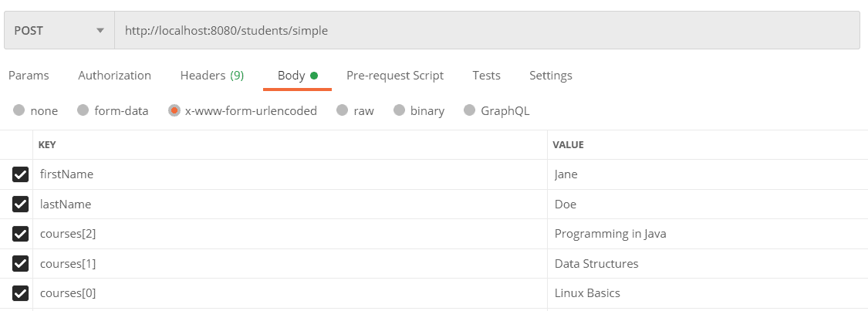Go to the Headers (9) tab
Image resolution: width=868 pixels, height=311 pixels.
[211, 76]
